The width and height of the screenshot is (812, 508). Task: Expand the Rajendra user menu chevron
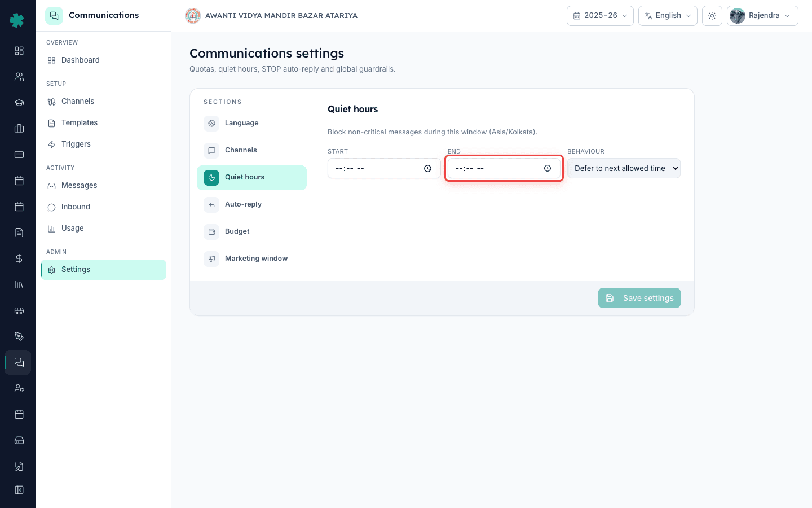787,16
